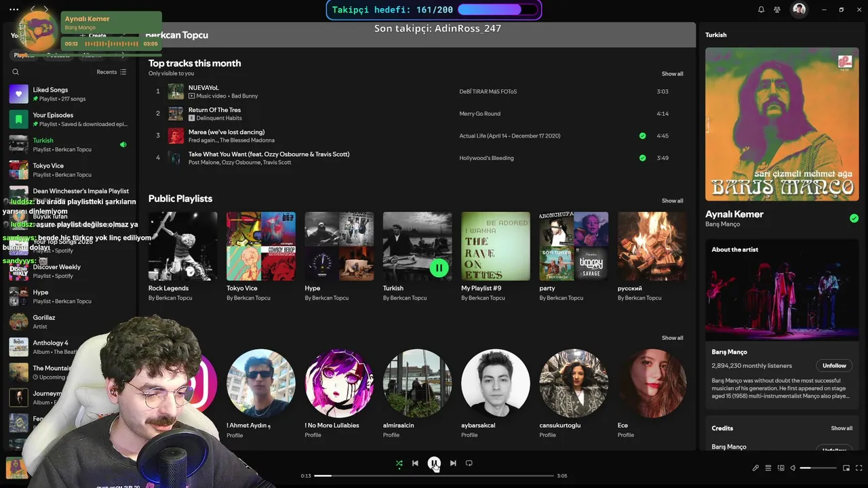Toggle saved checkmark for Take What You Want
Screen dimensions: 868x488
point(642,158)
